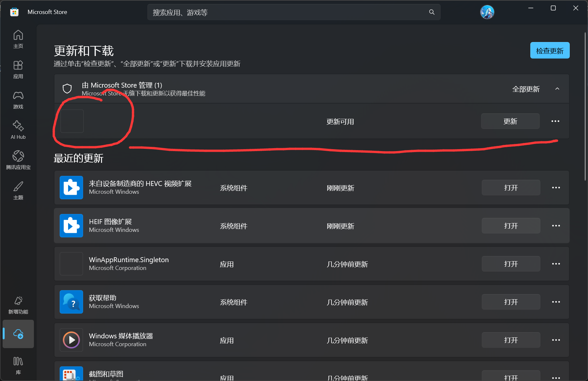Screen dimensions: 588x381
Task: Click 由 Microsoft Store 管理 (1) header text
Action: point(122,85)
